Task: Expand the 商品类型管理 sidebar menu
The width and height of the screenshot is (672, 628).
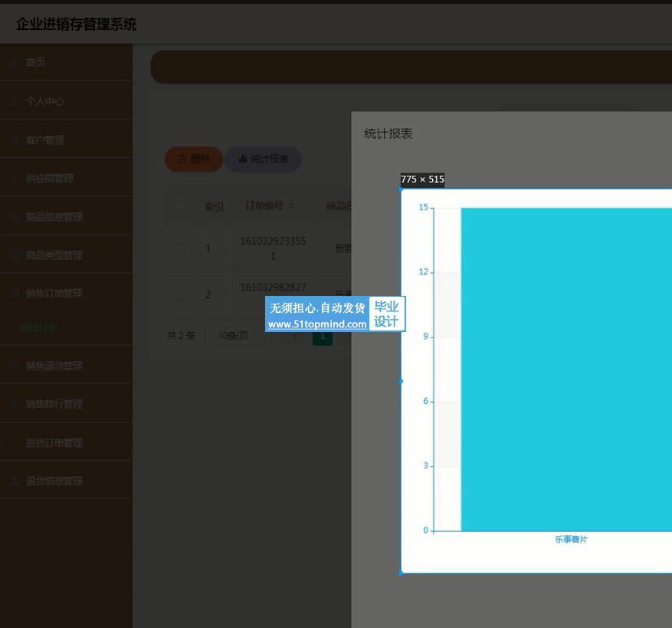Action: 66,255
